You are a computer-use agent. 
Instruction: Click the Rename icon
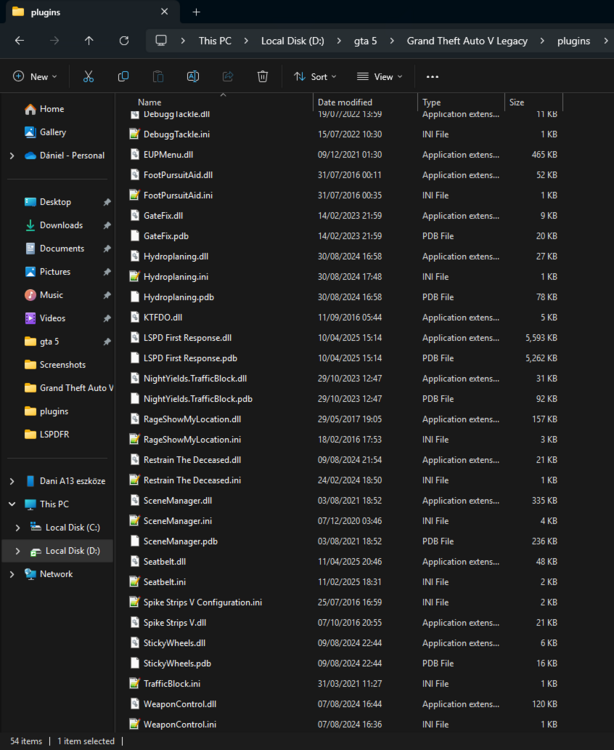[193, 77]
